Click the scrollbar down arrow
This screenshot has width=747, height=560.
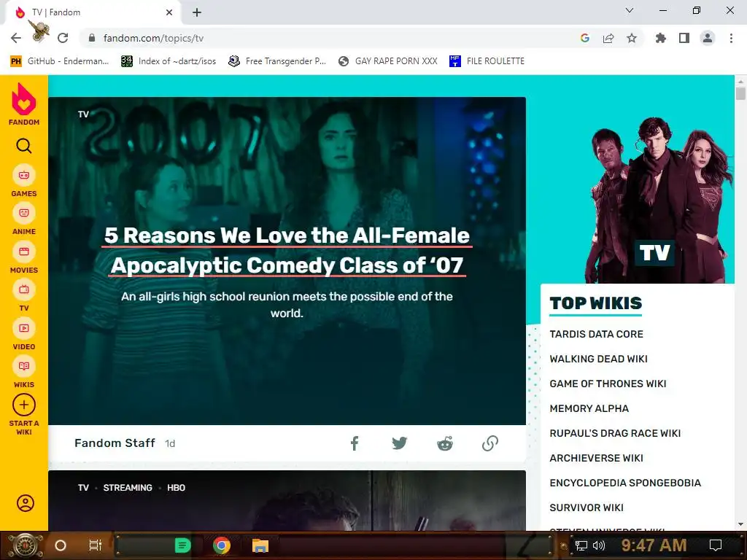tap(740, 524)
